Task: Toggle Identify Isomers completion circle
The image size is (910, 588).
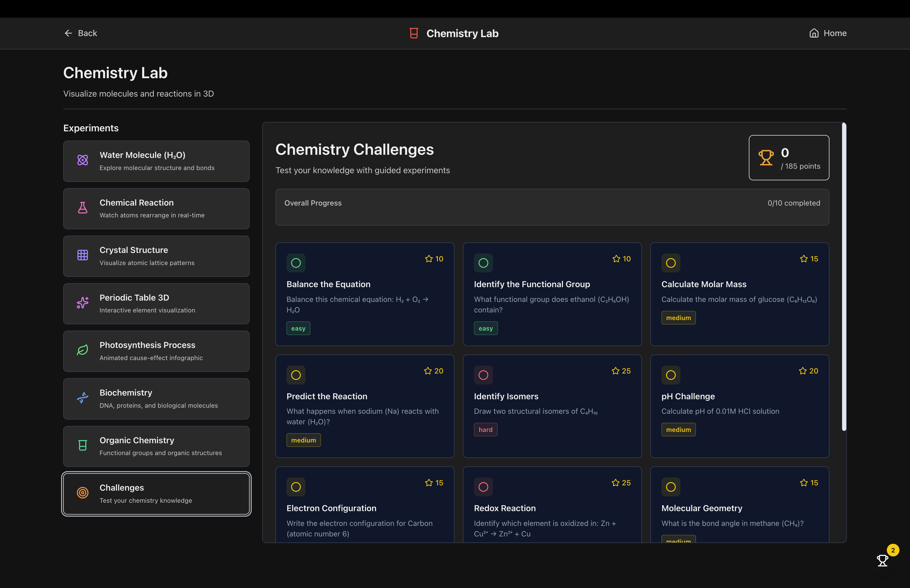Action: pyautogui.click(x=483, y=375)
